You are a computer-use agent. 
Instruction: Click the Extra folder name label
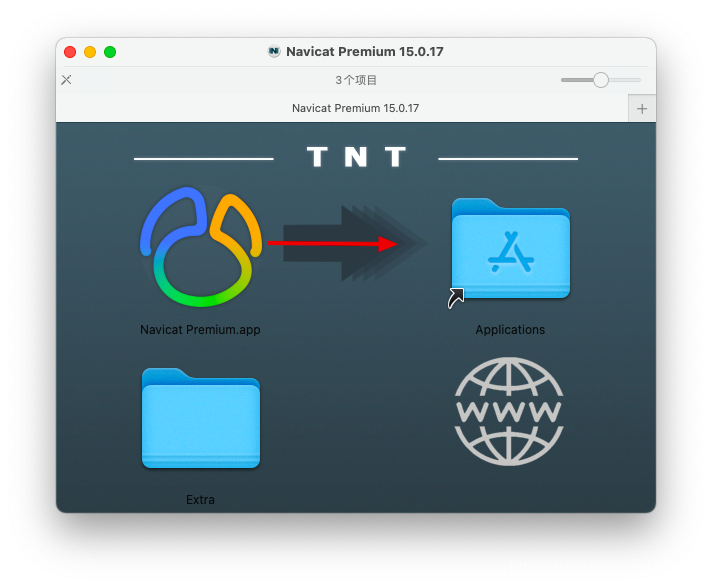point(200,500)
